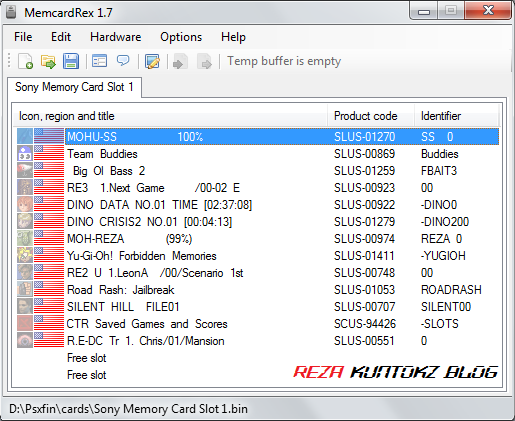Click the import save arrow icon
The width and height of the screenshot is (515, 421).
coord(180,62)
